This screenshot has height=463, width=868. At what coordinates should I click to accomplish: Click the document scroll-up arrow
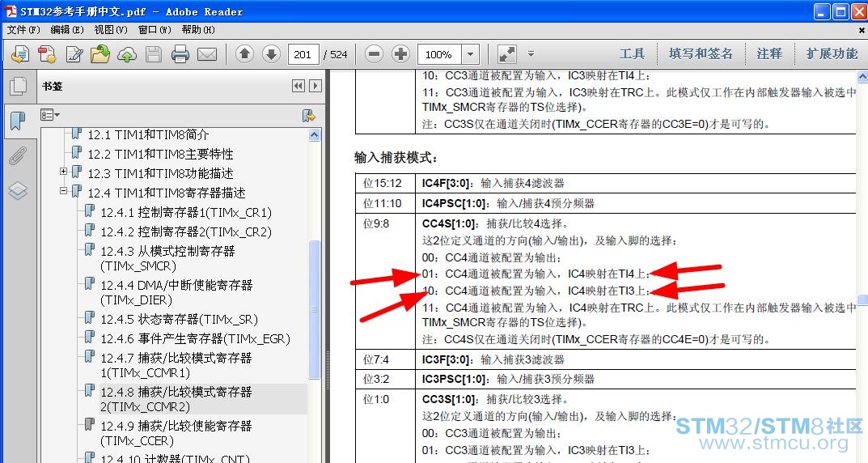862,76
